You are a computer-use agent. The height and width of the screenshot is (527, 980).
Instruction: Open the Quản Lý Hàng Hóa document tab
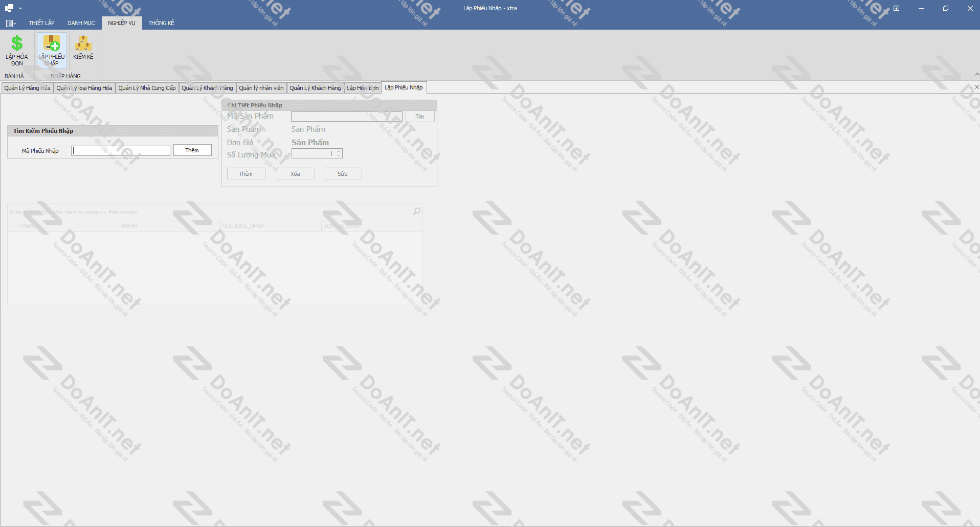click(27, 88)
